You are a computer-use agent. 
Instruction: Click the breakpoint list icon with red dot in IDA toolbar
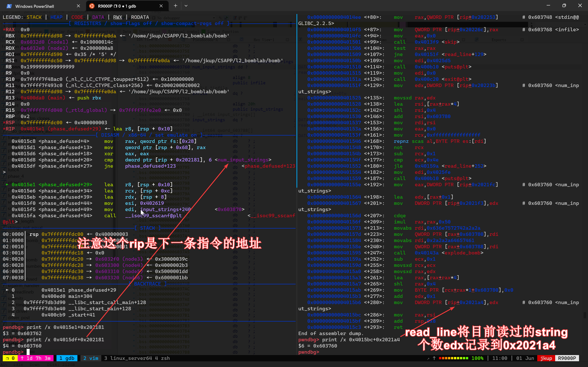click(x=235, y=18)
